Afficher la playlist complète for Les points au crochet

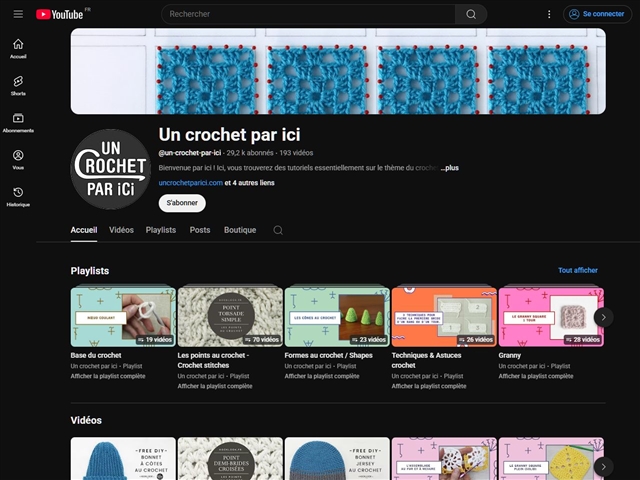click(215, 386)
